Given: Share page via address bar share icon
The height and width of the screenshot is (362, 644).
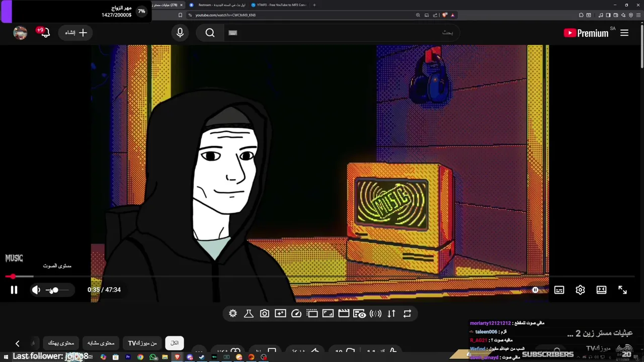Looking at the screenshot, I should pos(435,15).
